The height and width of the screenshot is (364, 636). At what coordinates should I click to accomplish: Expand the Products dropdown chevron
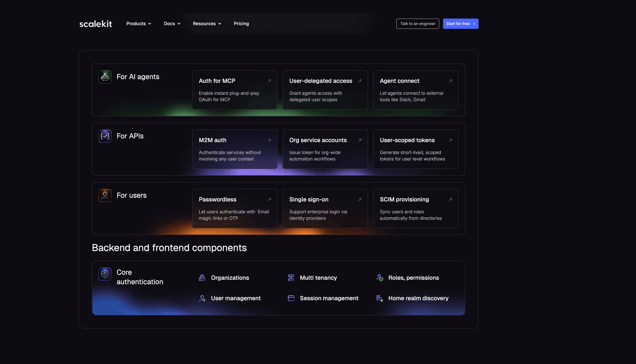[x=150, y=24]
